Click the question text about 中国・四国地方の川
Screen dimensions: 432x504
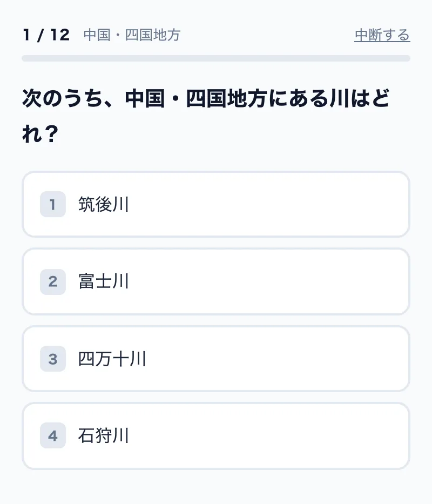tap(206, 116)
